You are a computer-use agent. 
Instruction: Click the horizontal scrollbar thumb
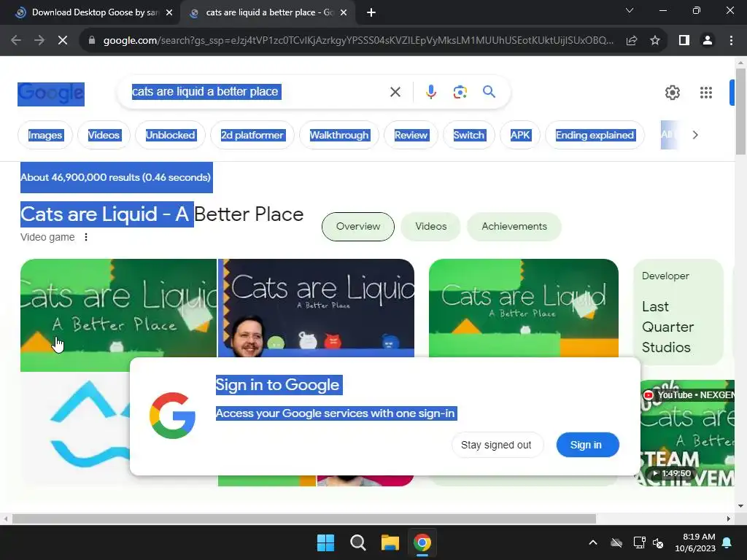304,519
